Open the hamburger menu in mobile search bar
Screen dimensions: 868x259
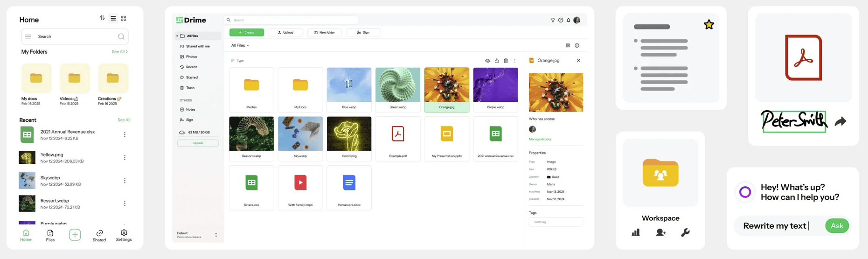coord(28,36)
